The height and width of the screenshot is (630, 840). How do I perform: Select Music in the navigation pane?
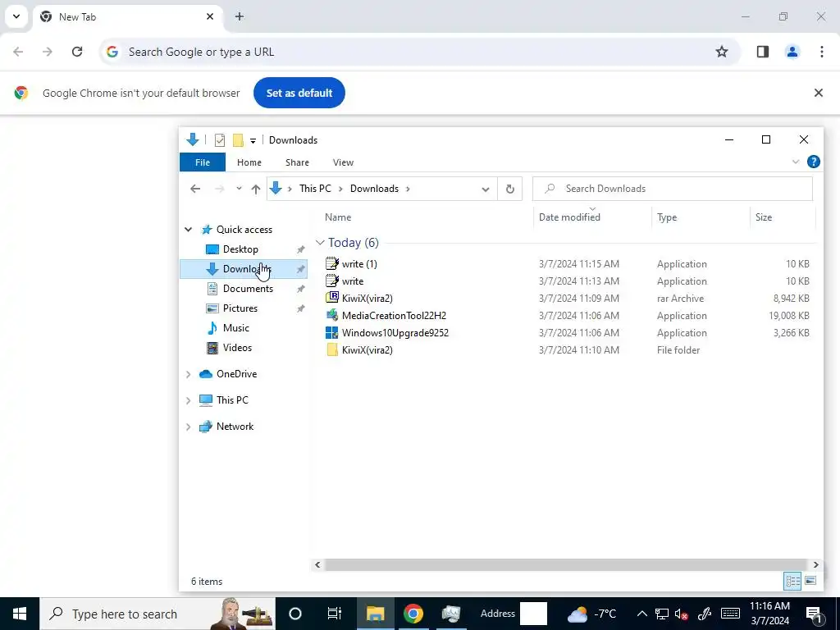235,328
